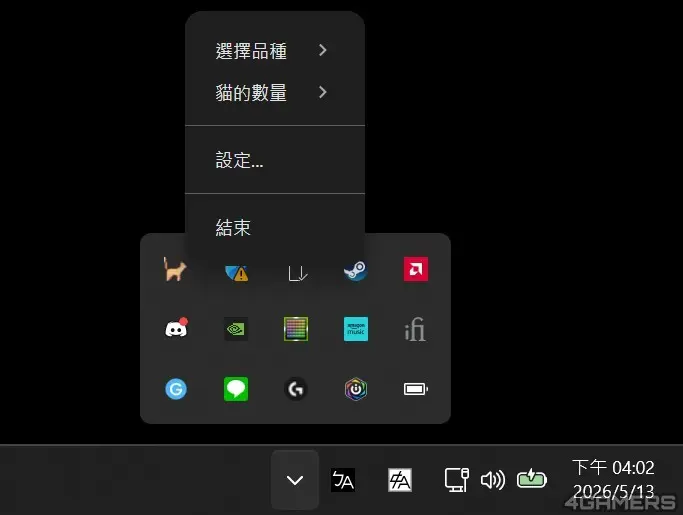Expand the arrow beside 選擇品種

(323, 51)
